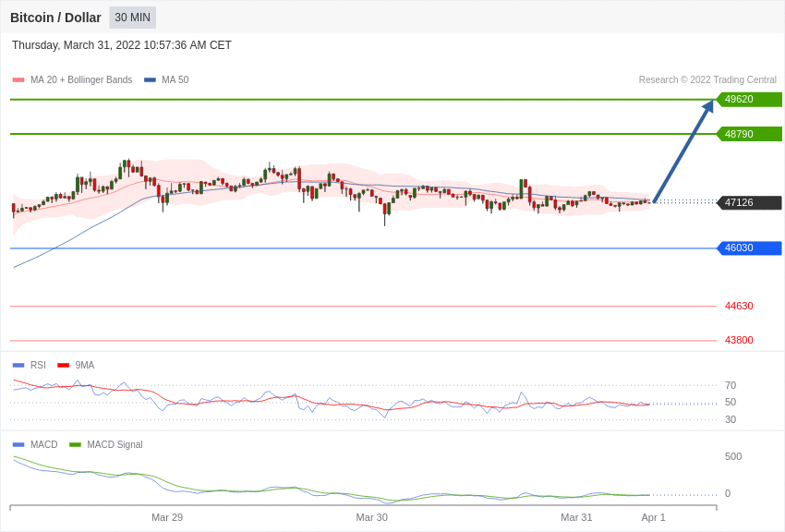Select the Bitcoin / Dollar chart title
Image resolution: width=785 pixels, height=532 pixels.
pyautogui.click(x=55, y=18)
